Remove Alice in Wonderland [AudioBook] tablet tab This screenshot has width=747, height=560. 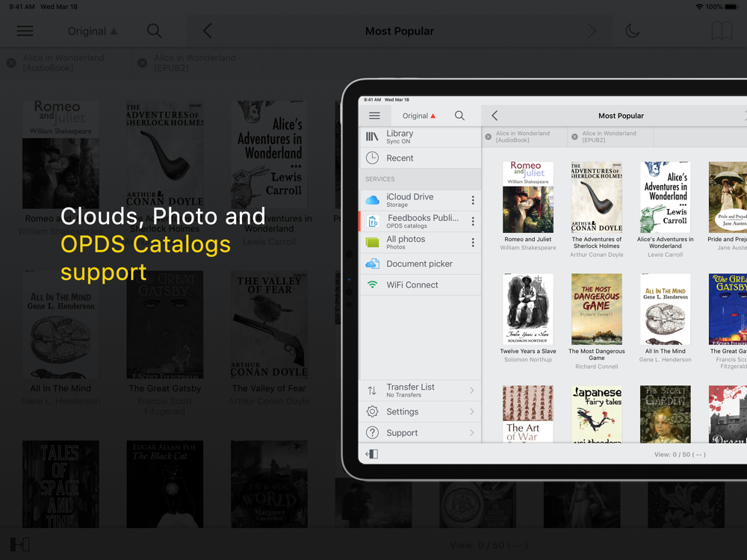click(x=489, y=137)
